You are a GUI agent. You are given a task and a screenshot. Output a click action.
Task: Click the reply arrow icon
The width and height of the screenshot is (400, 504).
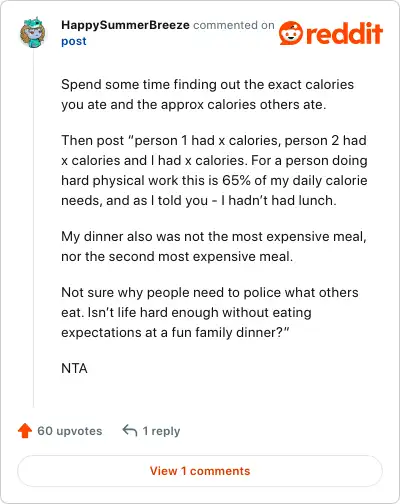click(130, 431)
